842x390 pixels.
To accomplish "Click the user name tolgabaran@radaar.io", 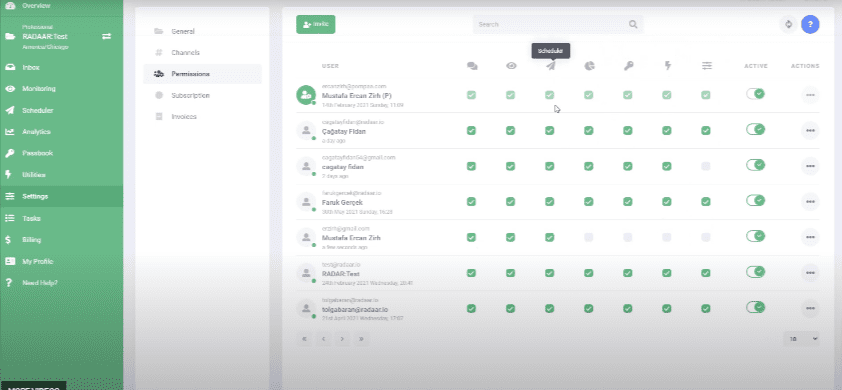I will [355, 309].
